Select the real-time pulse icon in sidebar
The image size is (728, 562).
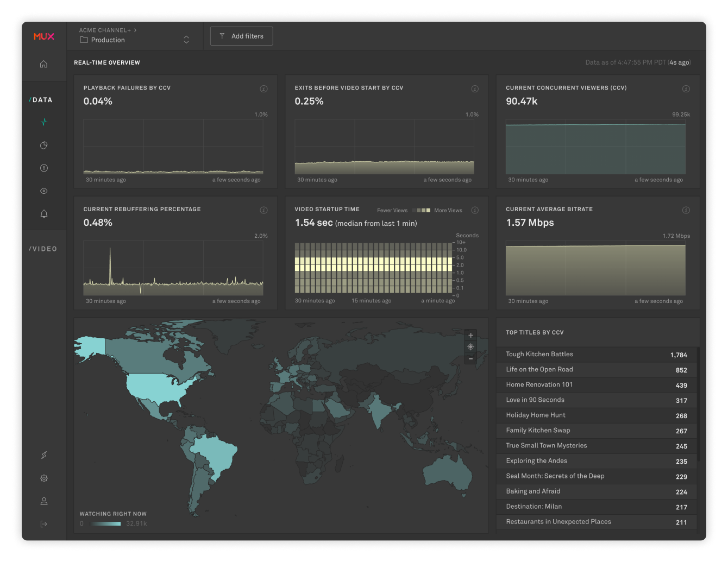[44, 122]
